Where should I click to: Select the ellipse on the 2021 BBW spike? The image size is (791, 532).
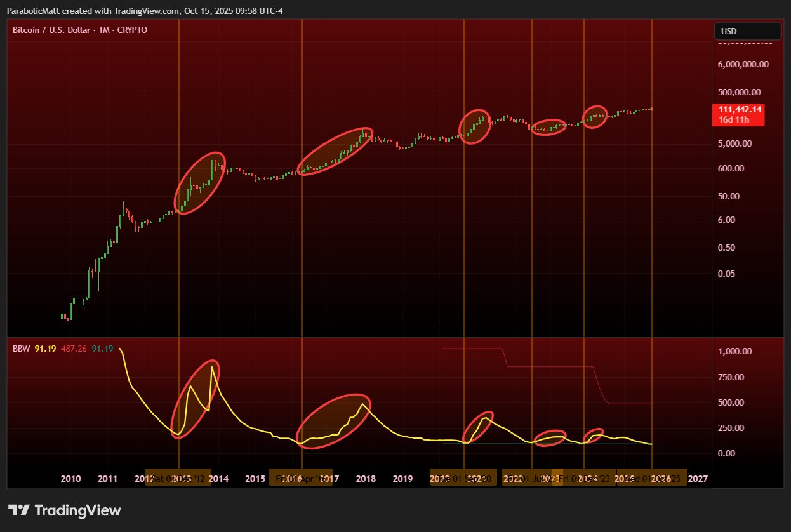[477, 427]
